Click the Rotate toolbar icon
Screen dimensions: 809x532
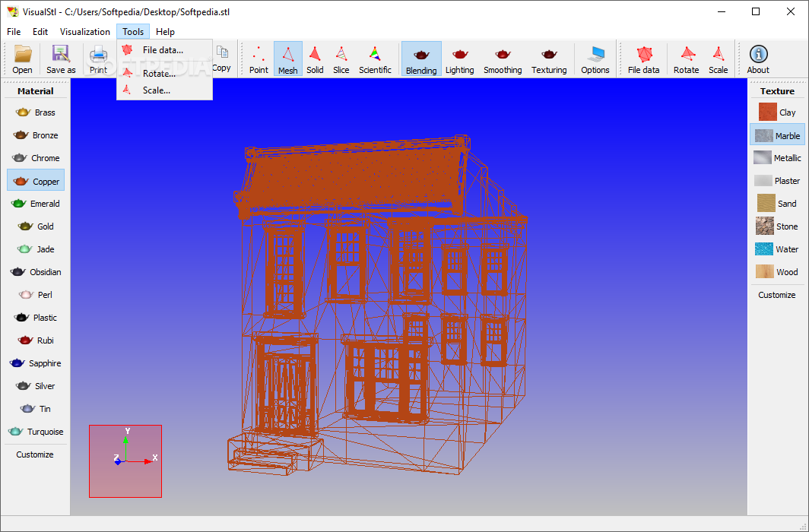pyautogui.click(x=686, y=59)
